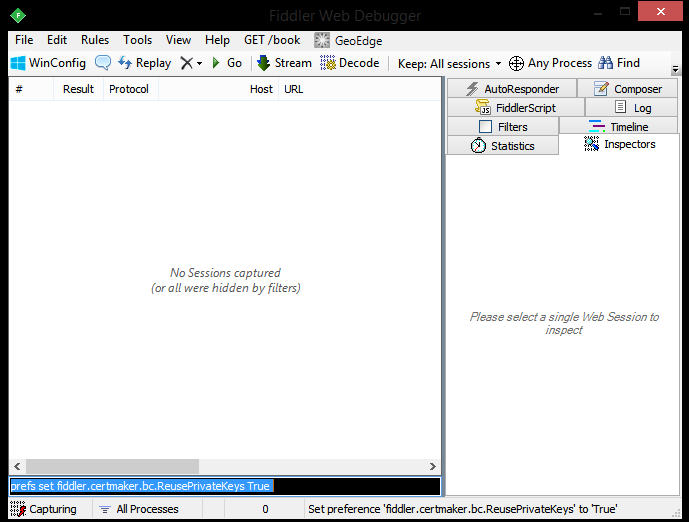
Task: Sort sessions by the # column header
Action: pyautogui.click(x=31, y=89)
